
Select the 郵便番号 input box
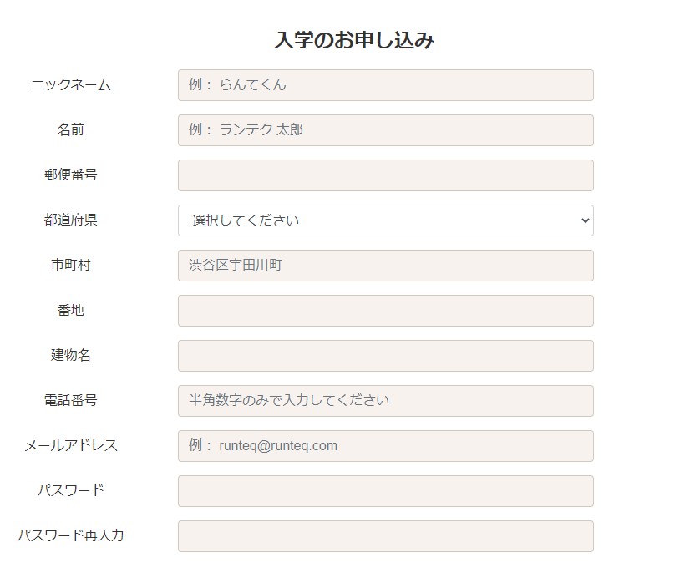(386, 175)
